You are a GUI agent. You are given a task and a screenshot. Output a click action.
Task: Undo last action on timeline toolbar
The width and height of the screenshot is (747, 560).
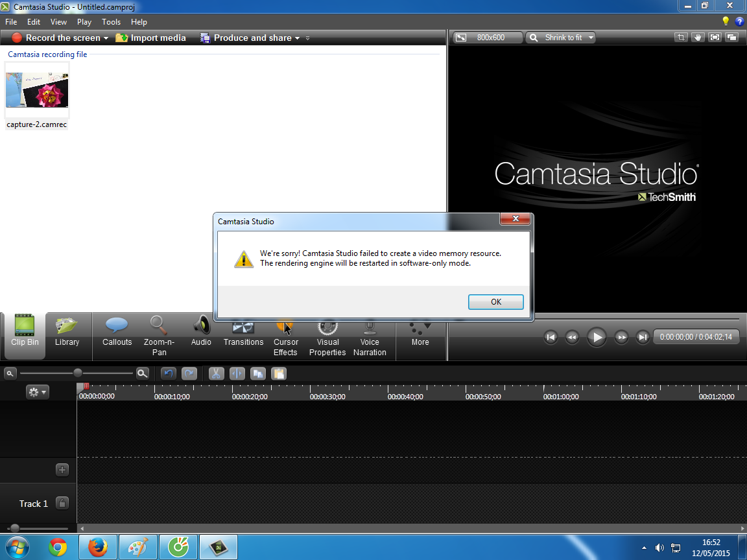(168, 373)
